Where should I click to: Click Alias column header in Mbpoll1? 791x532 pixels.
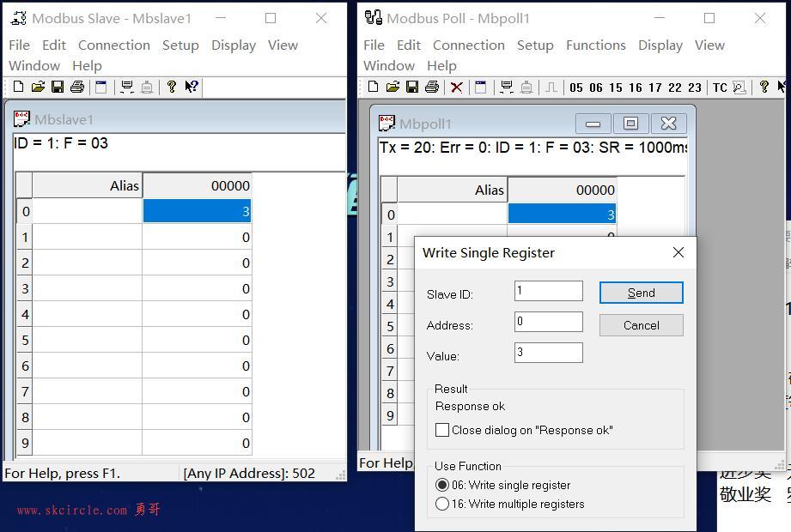(453, 190)
